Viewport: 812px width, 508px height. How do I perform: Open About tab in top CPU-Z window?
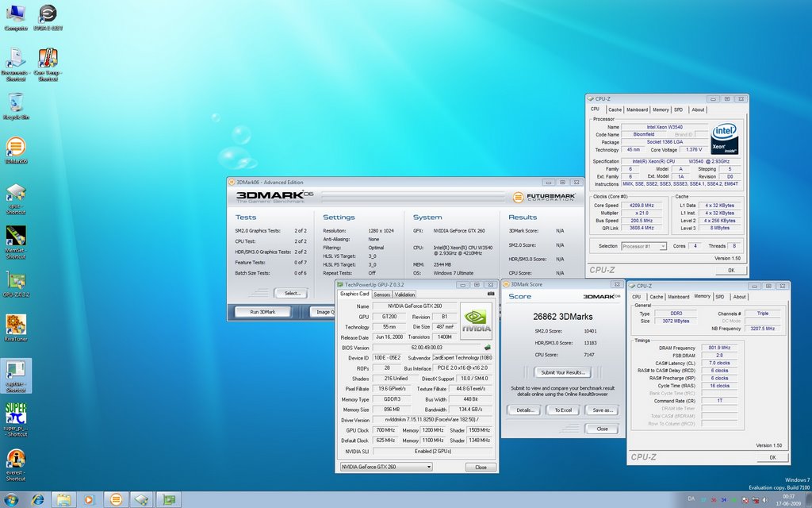click(x=698, y=110)
